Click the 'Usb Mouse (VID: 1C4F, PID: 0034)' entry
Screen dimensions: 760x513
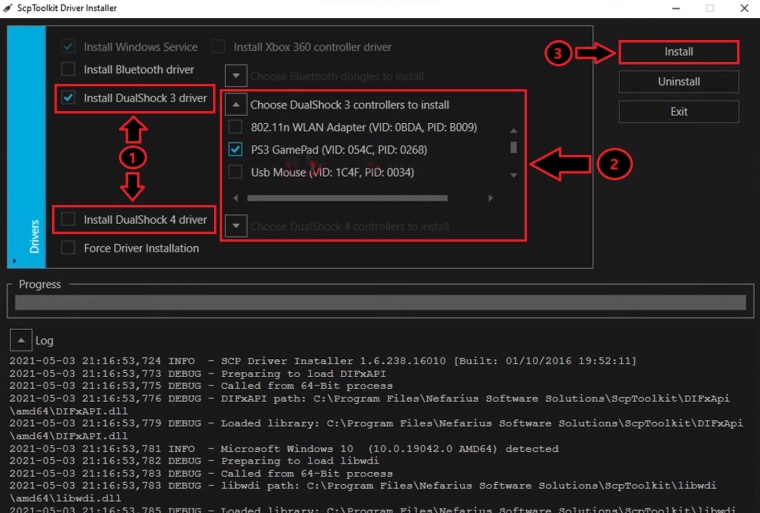[x=332, y=173]
